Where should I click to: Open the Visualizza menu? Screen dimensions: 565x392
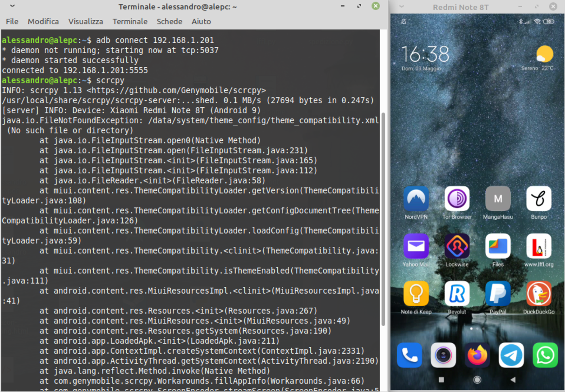click(x=85, y=21)
